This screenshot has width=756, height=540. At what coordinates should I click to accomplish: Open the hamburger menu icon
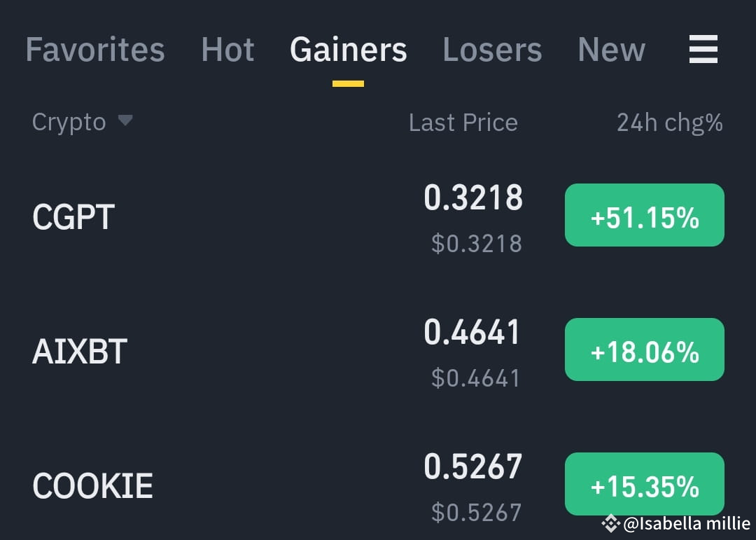(703, 49)
